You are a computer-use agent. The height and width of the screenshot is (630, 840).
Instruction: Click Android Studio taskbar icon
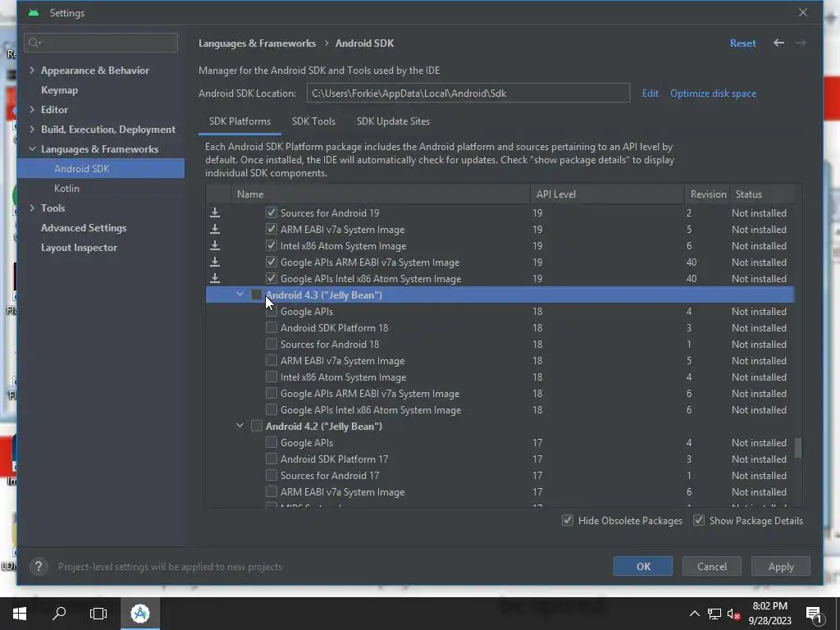pos(140,614)
